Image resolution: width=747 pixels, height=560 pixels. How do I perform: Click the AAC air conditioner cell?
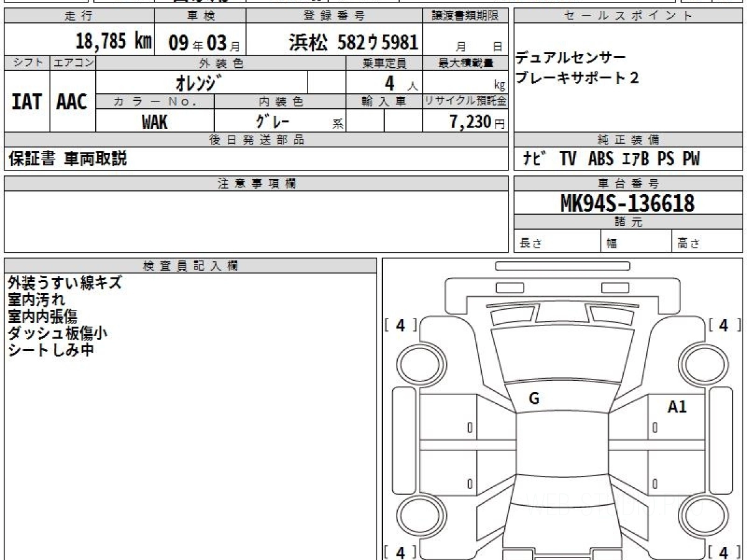[72, 102]
